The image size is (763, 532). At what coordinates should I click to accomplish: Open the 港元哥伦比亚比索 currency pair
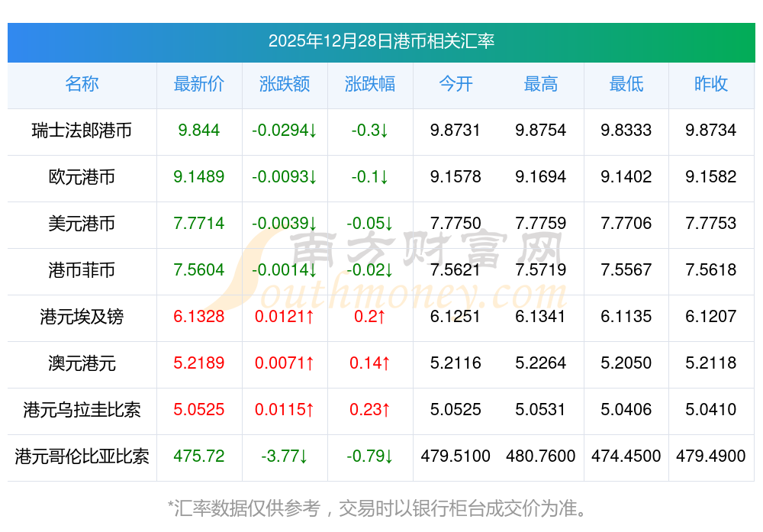[x=82, y=456]
